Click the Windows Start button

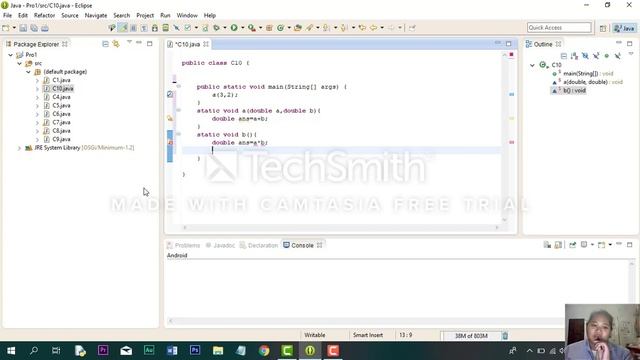[11, 351]
